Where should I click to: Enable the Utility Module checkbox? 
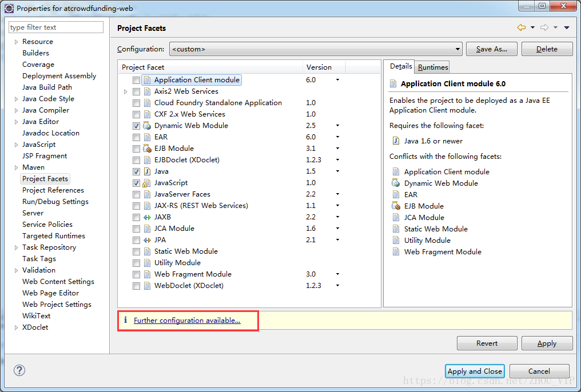click(136, 263)
